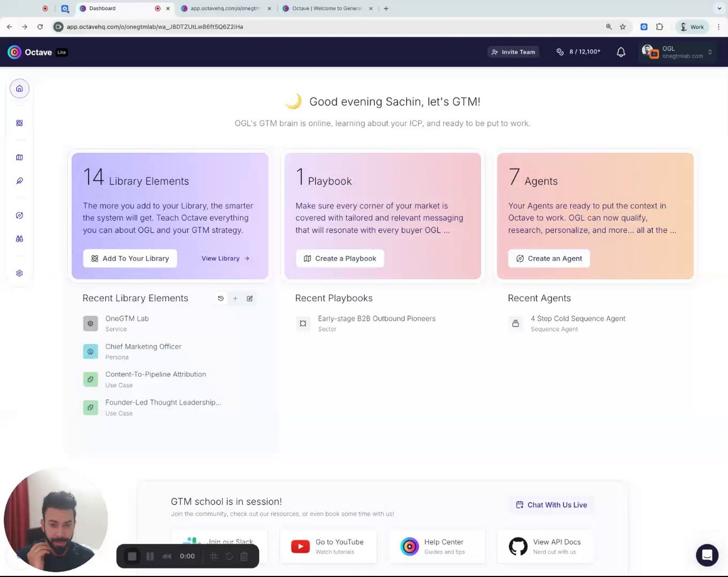Restart the recording with the circular arrow

[x=229, y=557]
